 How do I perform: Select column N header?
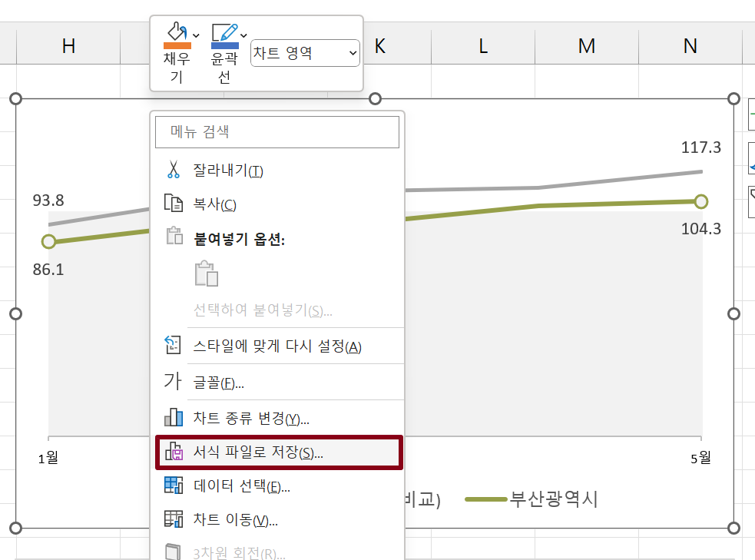[690, 46]
